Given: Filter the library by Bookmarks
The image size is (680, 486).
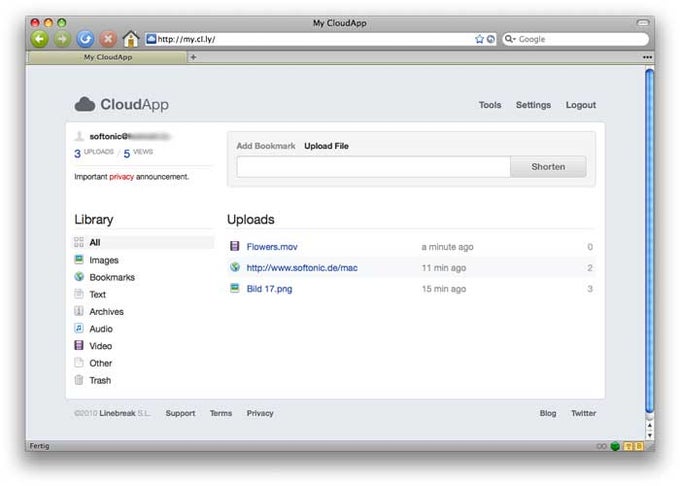Looking at the screenshot, I should [x=112, y=277].
